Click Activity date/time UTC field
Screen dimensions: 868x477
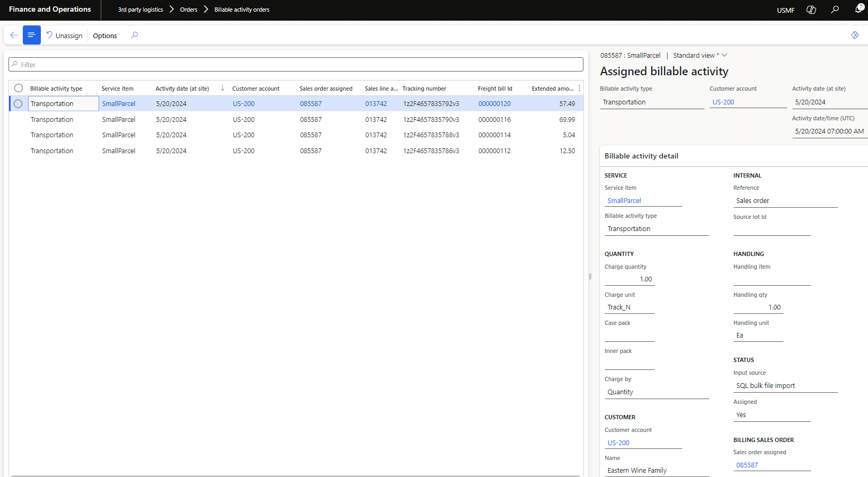[x=829, y=131]
